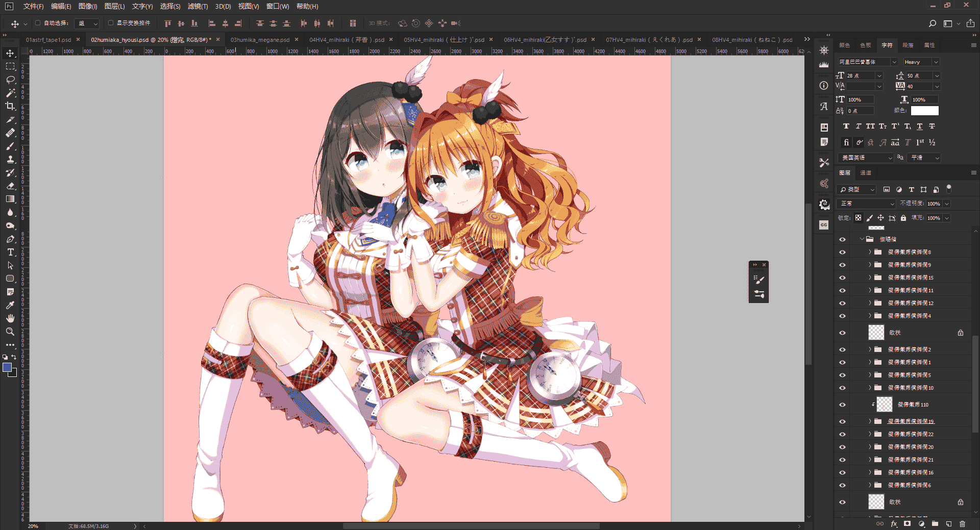Click the search magnifier icon top right

click(932, 23)
